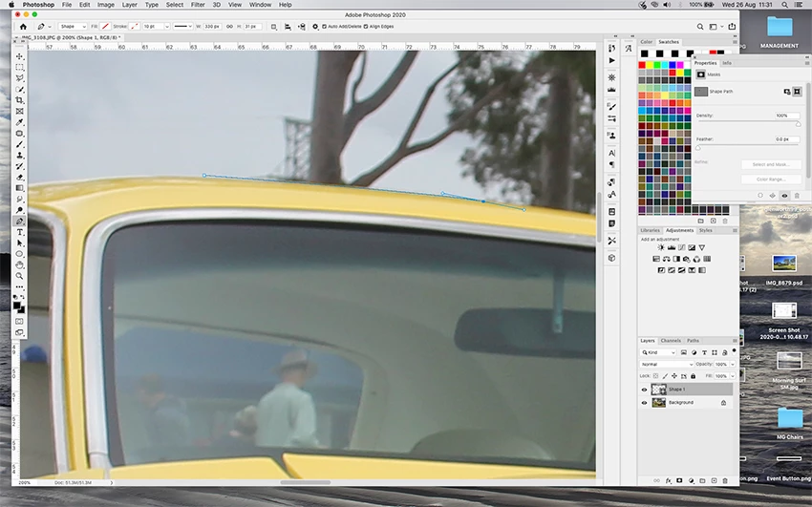Select the Horizontal Type tool
The image size is (812, 507).
20,232
